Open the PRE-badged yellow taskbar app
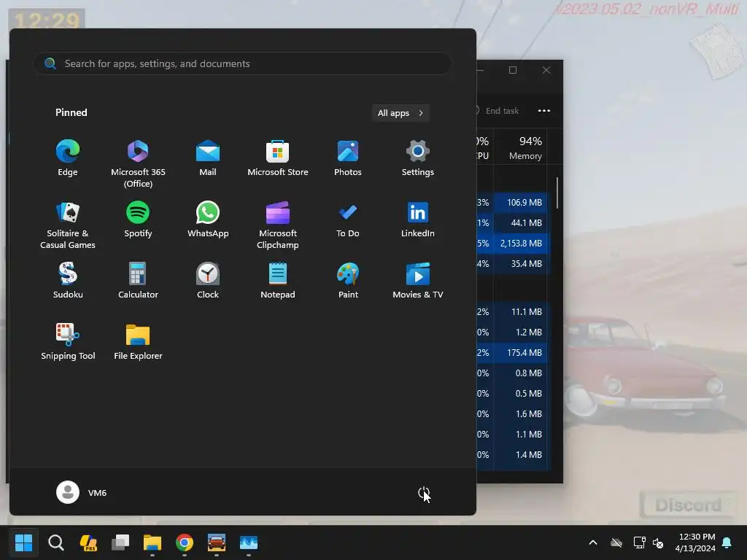 pos(88,542)
